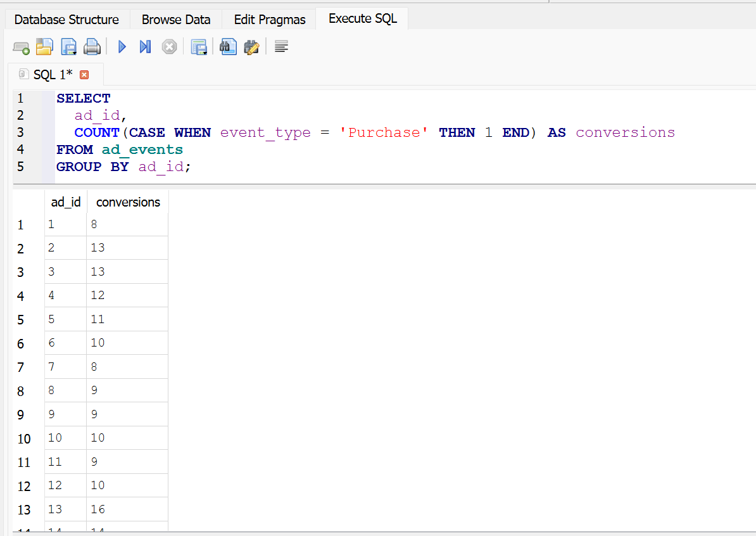This screenshot has width=756, height=536.
Task: Switch to the Database Structure tab
Action: (x=66, y=20)
